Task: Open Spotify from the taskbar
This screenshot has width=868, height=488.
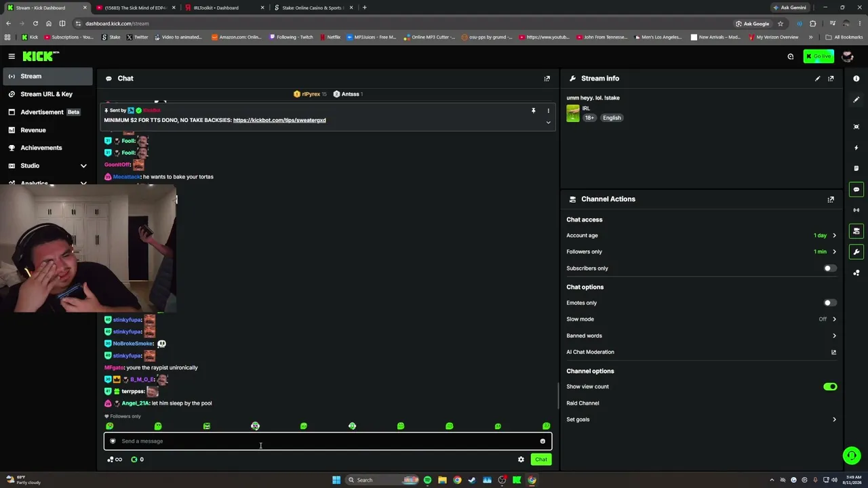Action: point(427,480)
